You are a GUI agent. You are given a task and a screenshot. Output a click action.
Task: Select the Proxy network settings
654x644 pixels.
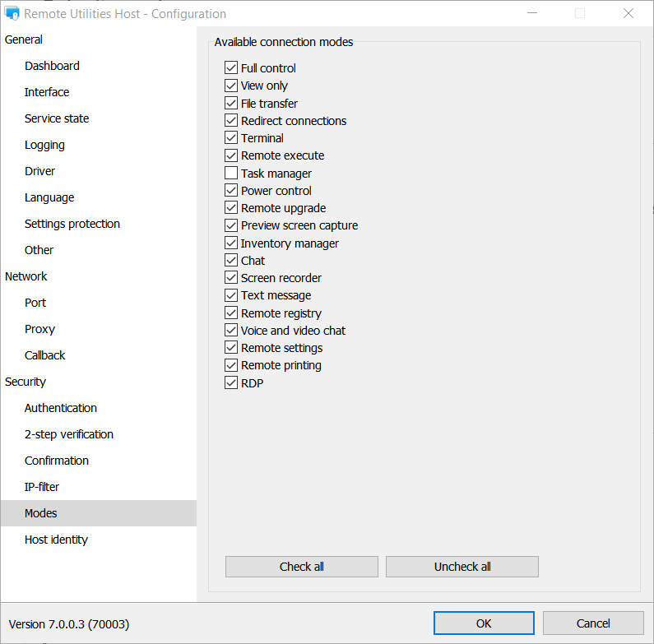pos(39,329)
